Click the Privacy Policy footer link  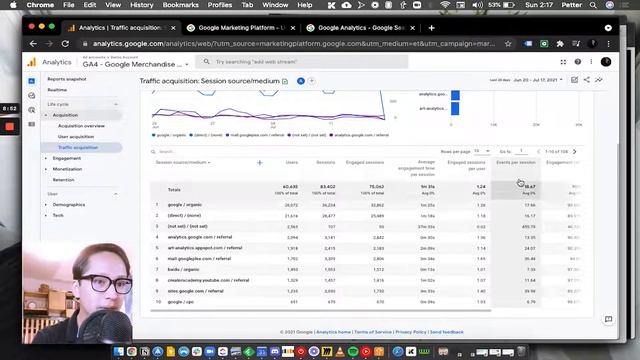click(411, 332)
